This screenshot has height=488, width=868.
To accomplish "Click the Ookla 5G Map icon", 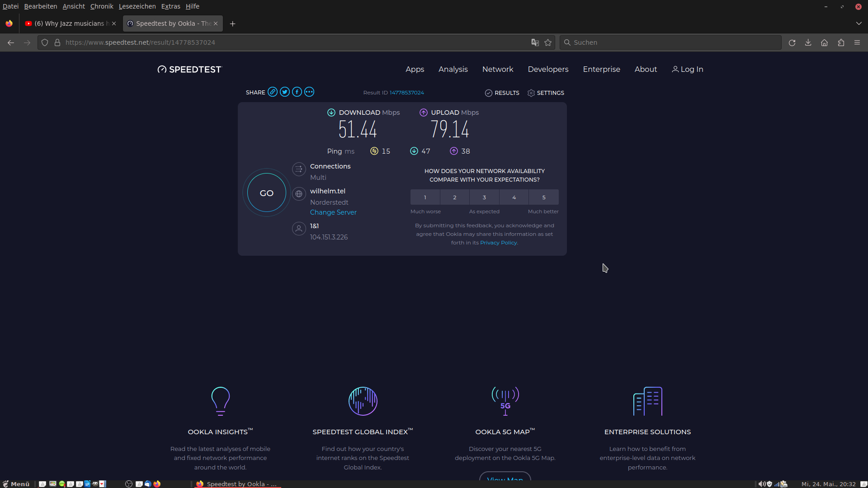I will click(505, 401).
